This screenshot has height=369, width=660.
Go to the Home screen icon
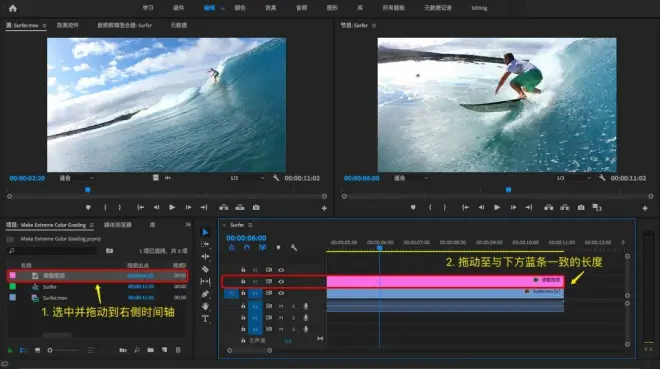point(13,8)
